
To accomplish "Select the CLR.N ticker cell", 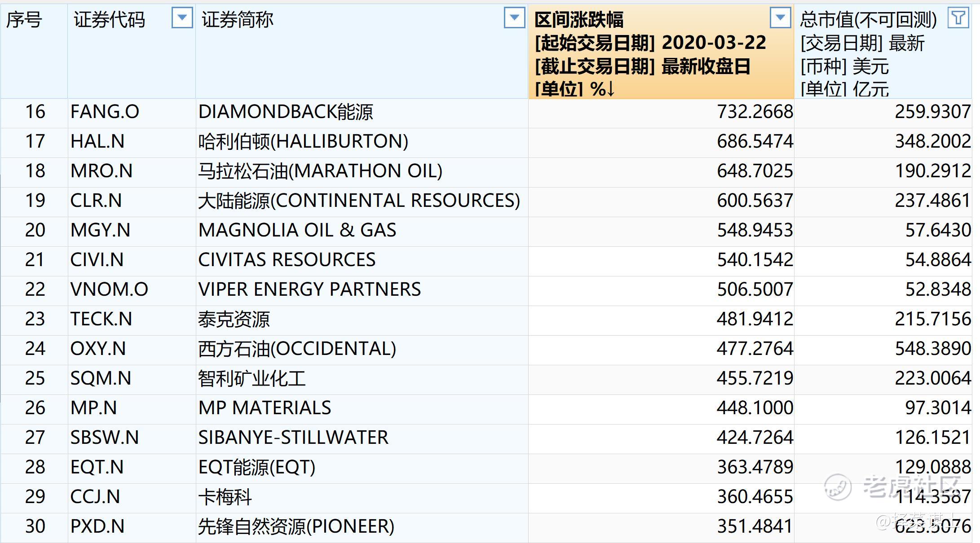I will 96,201.
